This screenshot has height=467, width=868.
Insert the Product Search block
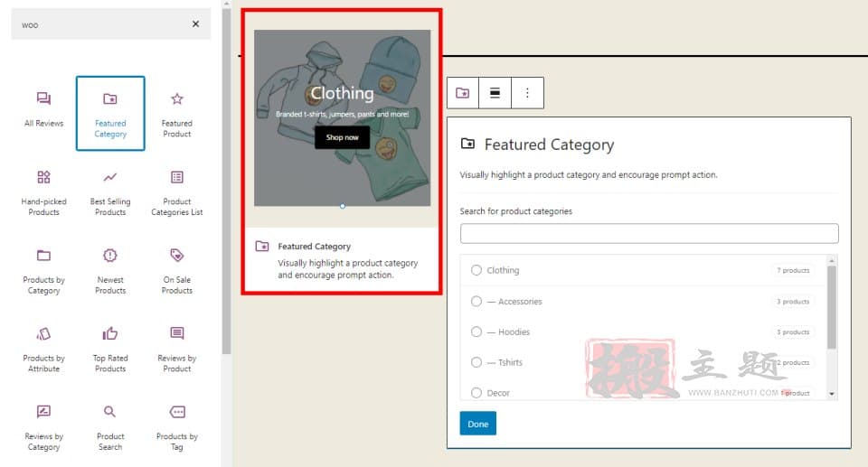pos(110,427)
